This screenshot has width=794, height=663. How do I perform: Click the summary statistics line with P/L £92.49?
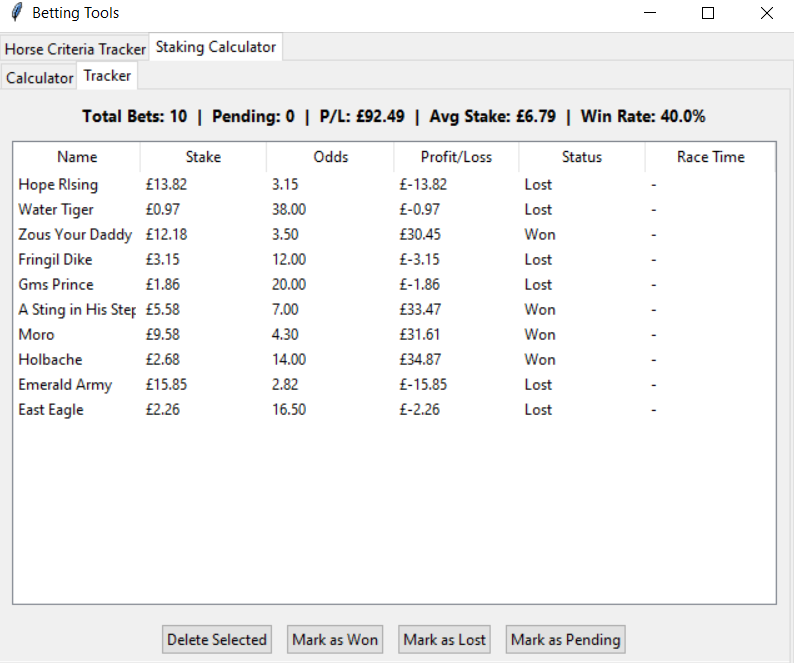(x=394, y=116)
